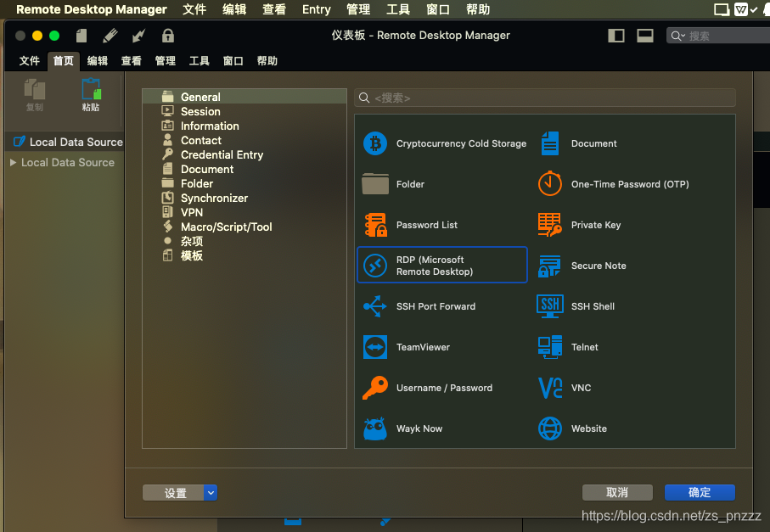Click the 设置 settings button
The image size is (770, 532).
(173, 493)
